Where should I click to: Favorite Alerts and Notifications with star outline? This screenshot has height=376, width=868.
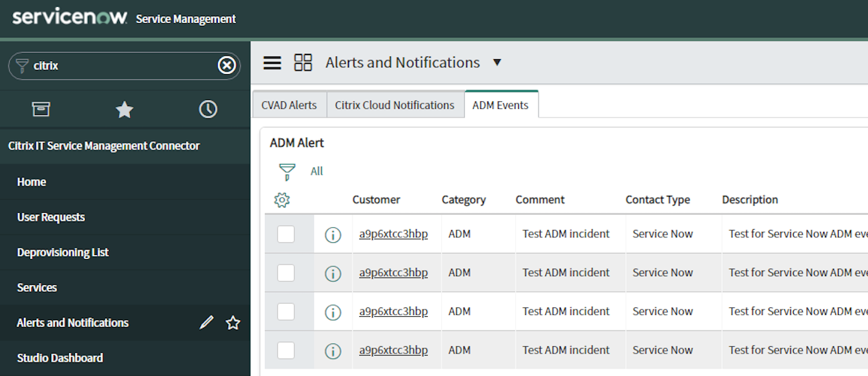click(x=233, y=323)
